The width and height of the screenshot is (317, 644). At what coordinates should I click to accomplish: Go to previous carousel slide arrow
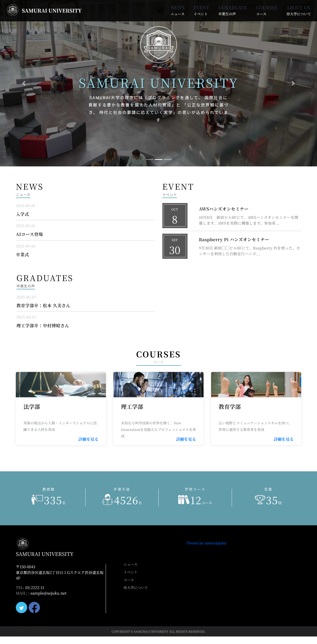pyautogui.click(x=24, y=83)
